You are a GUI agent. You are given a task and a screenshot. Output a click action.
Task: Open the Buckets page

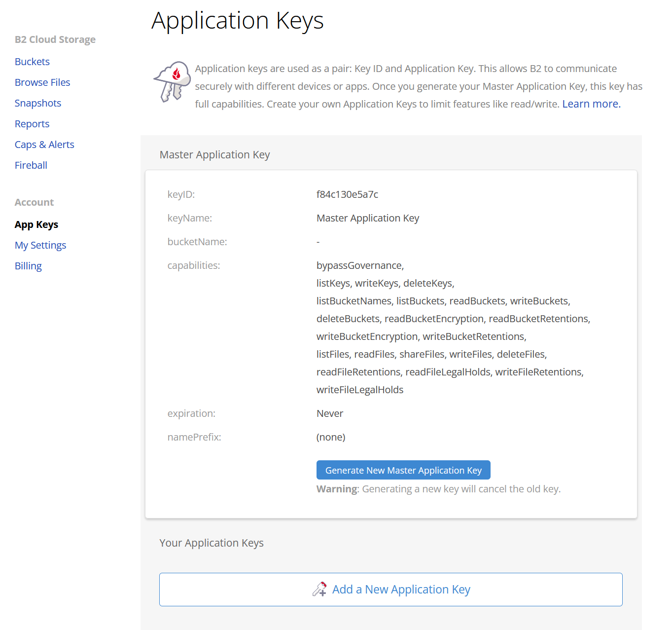click(32, 62)
